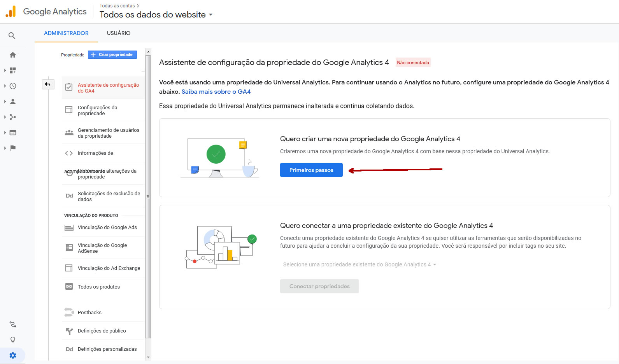
Task: Click the Conectar propriedades button
Action: 319,286
